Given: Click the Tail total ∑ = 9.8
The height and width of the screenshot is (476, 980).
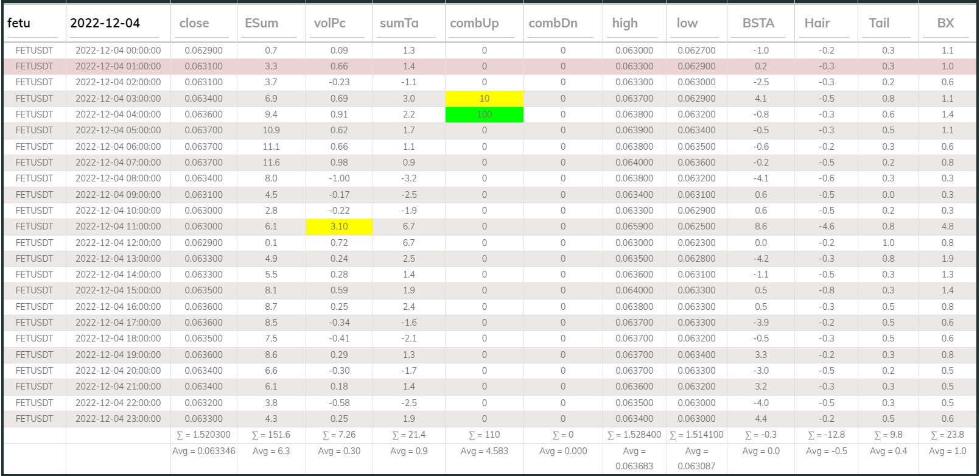Looking at the screenshot, I should (888, 435).
